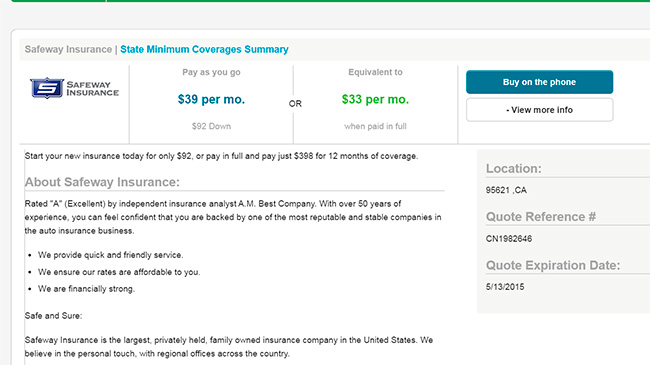The image size is (650, 365).
Task: Click the Quote Reference # heading
Action: coord(541,217)
